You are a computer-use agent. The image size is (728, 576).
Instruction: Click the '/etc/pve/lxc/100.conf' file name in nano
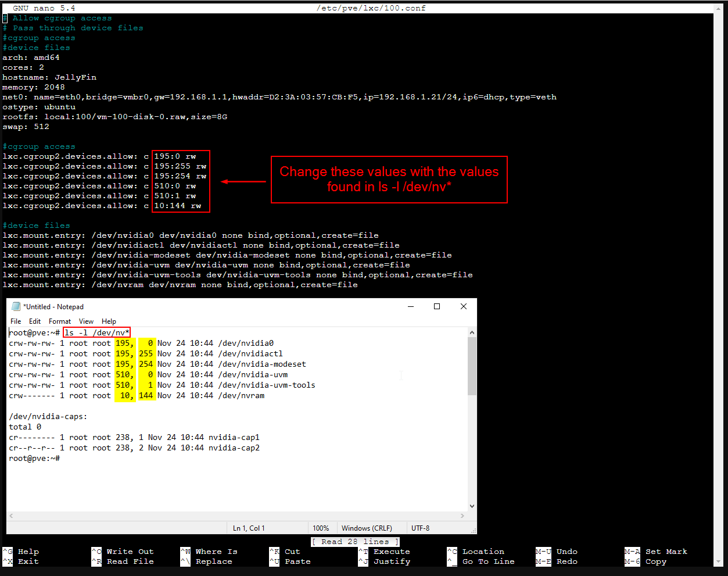371,8
